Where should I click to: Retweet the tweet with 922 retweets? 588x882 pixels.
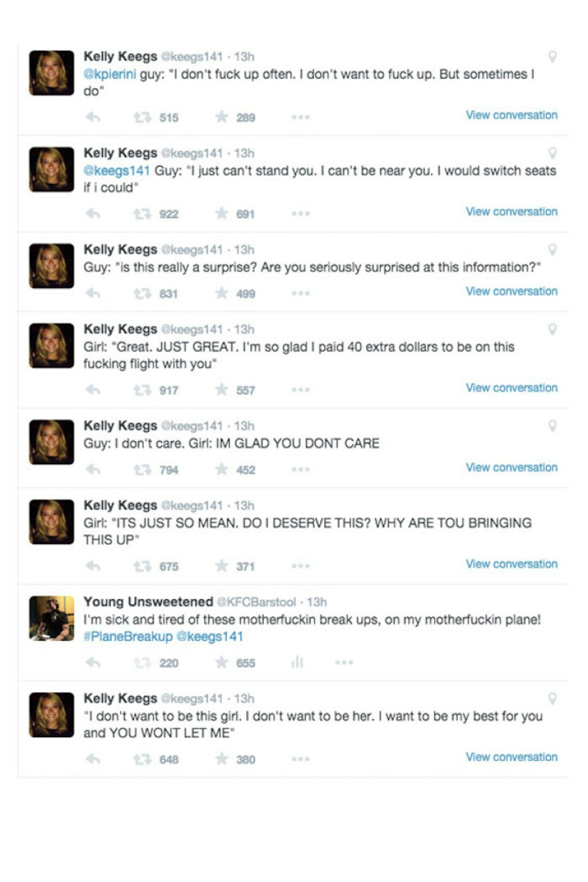tap(142, 214)
